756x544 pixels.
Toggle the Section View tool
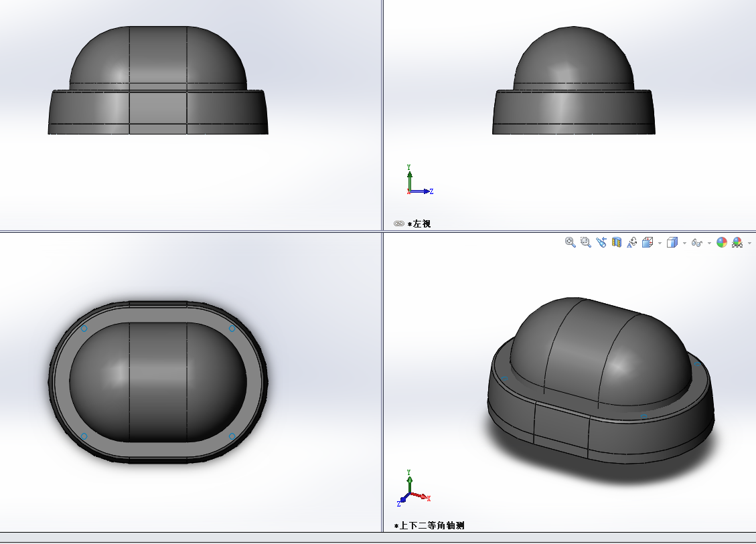617,242
